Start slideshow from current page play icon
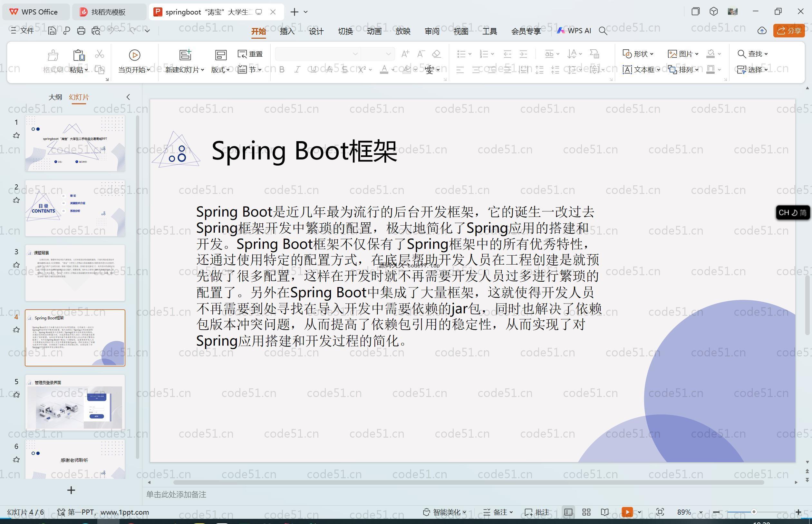This screenshot has height=524, width=812. 134,55
